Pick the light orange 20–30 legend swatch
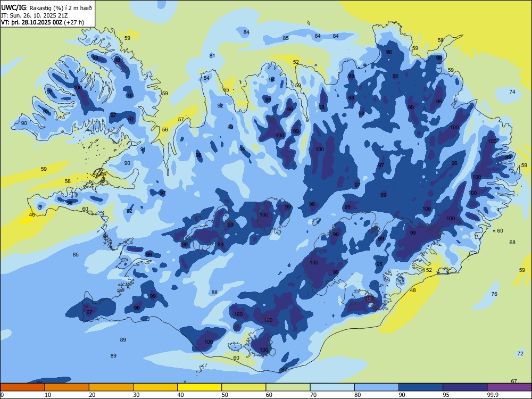Screen dimensions: 532x399 (111, 387)
